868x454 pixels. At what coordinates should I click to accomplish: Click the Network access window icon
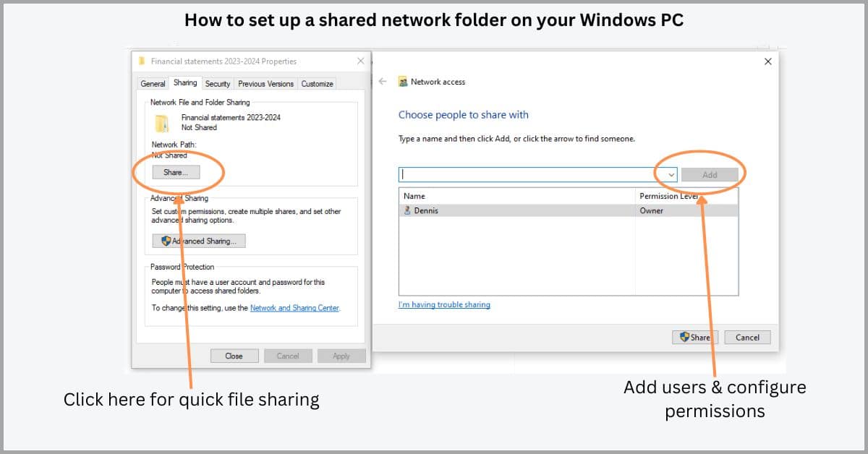[403, 82]
